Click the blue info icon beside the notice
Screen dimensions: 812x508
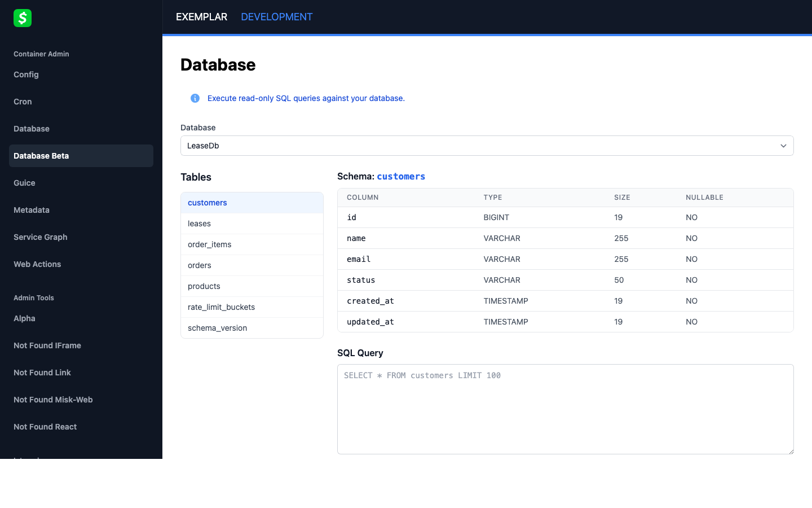click(195, 98)
